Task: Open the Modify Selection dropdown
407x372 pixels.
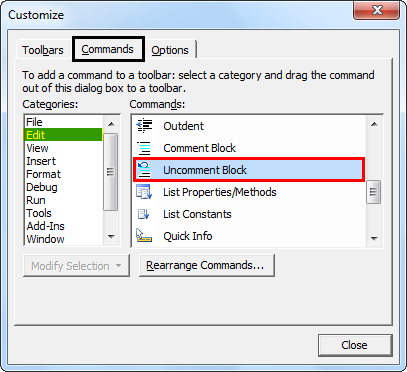Action: 76,266
